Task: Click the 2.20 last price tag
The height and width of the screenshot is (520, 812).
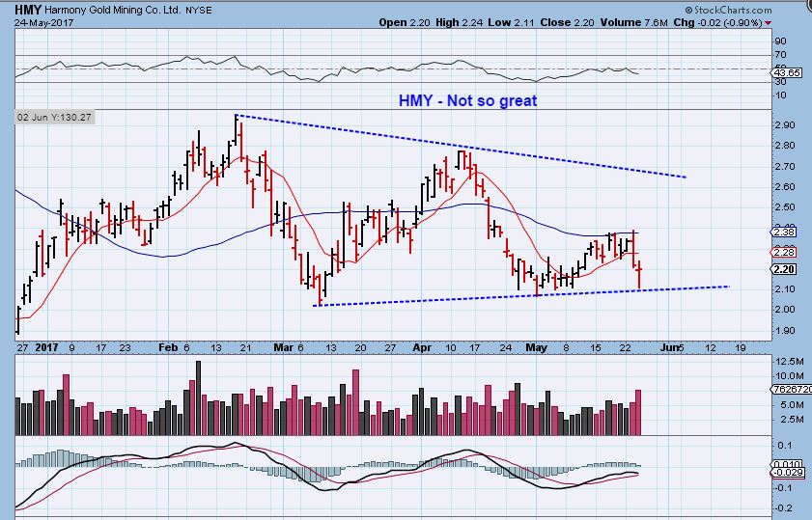Action: (784, 269)
